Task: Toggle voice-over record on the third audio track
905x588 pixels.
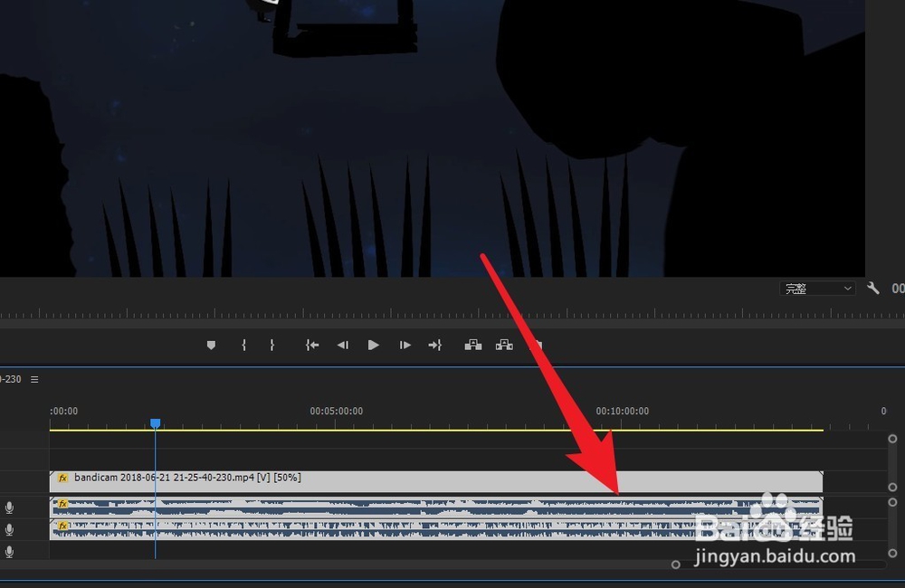Action: 9,552
